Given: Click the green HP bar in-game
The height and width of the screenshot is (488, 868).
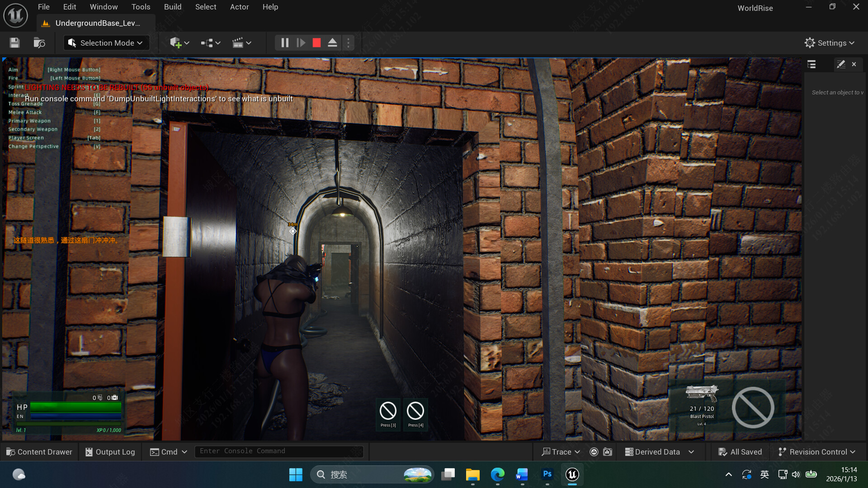Looking at the screenshot, I should point(75,407).
